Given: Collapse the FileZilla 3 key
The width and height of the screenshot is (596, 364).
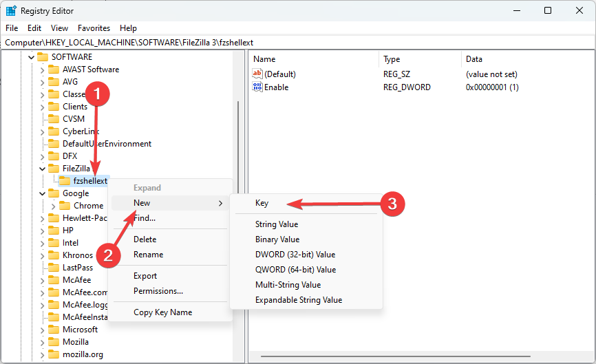Looking at the screenshot, I should pyautogui.click(x=42, y=169).
